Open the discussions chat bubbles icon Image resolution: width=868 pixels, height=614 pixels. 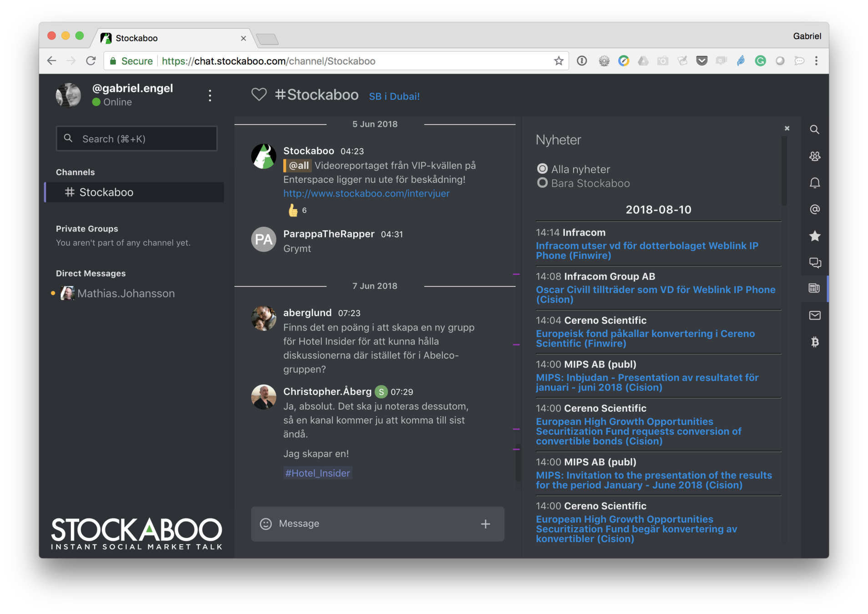(x=814, y=262)
